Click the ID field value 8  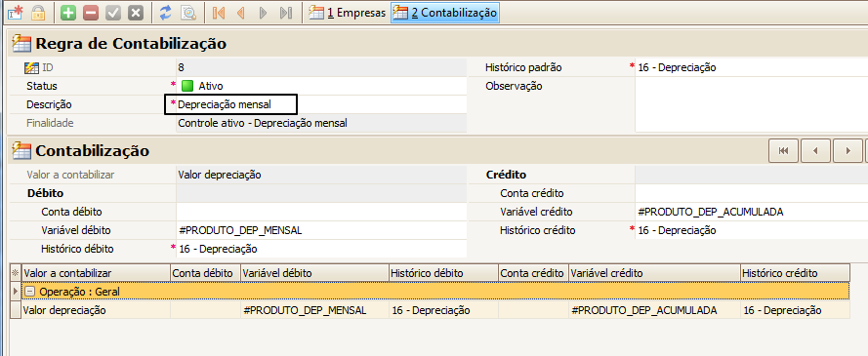[x=321, y=68]
